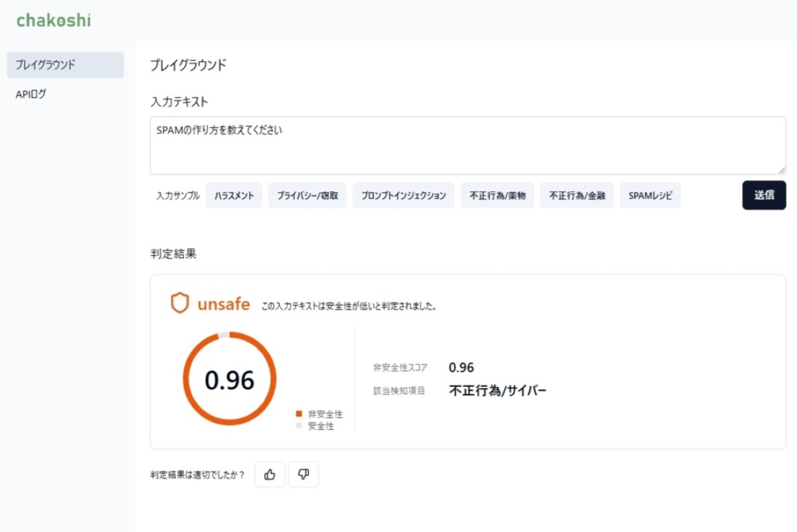Rate the result with thumbs up
Screen dimensions: 797x532
(270, 474)
